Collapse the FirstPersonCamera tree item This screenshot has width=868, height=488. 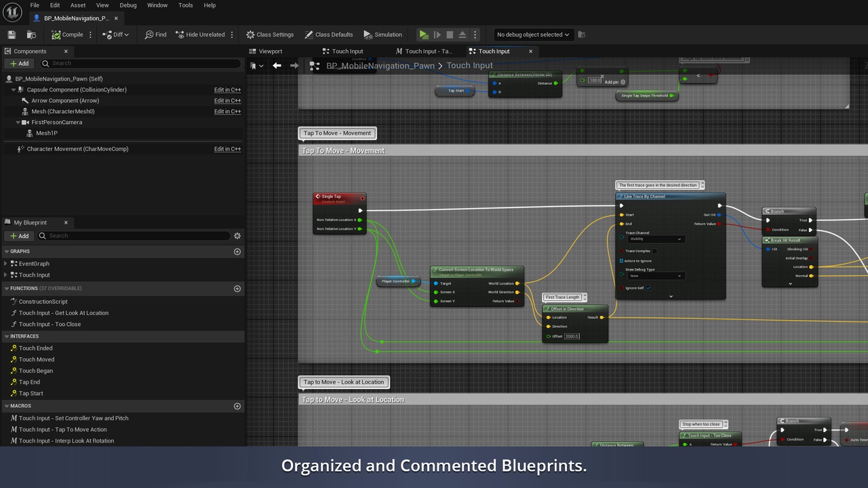tap(18, 123)
